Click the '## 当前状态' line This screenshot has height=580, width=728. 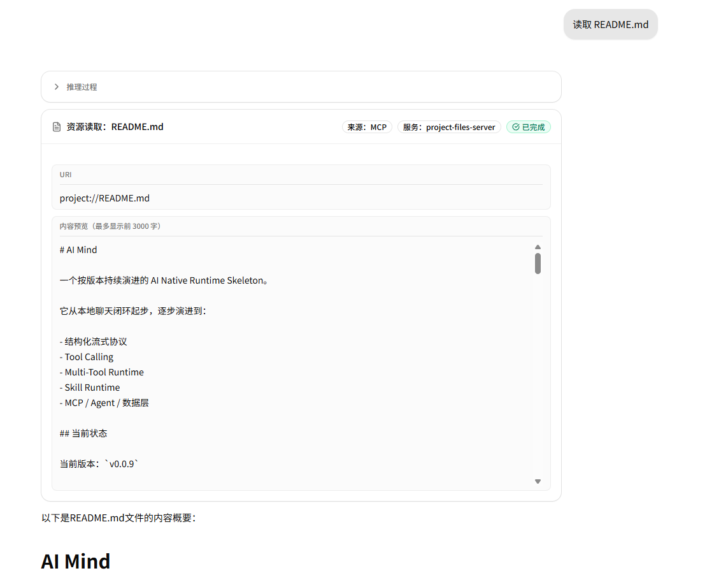point(83,433)
